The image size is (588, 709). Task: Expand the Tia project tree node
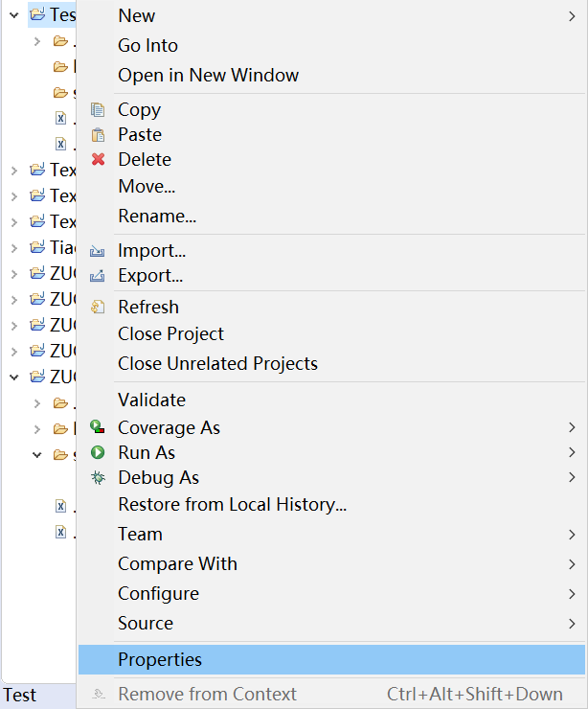pyautogui.click(x=14, y=247)
